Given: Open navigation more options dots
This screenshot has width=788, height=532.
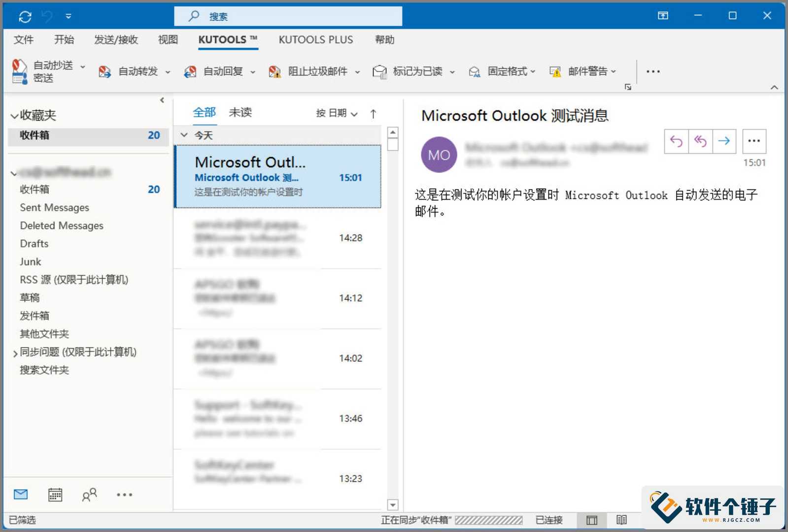Looking at the screenshot, I should [124, 495].
